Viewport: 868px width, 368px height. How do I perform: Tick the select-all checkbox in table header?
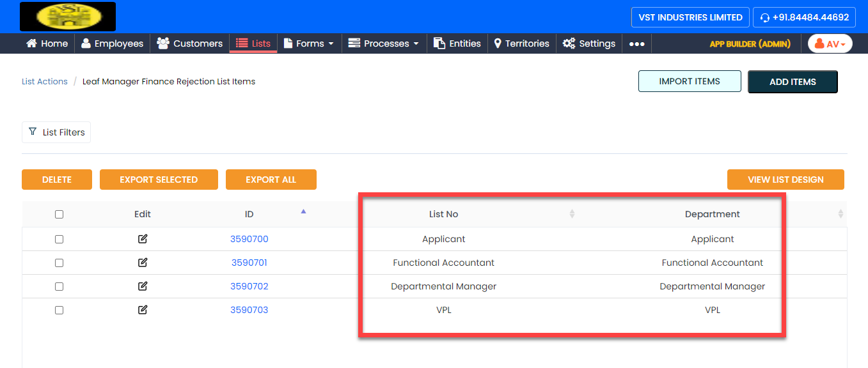click(x=59, y=215)
